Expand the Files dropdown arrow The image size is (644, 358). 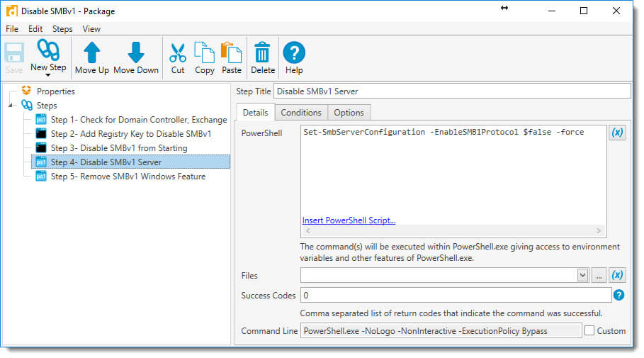coord(582,275)
